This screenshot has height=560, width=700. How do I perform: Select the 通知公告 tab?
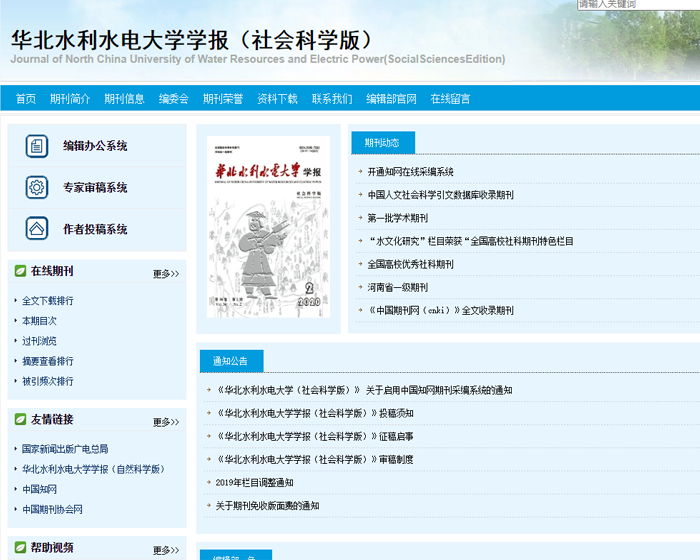[x=231, y=361]
